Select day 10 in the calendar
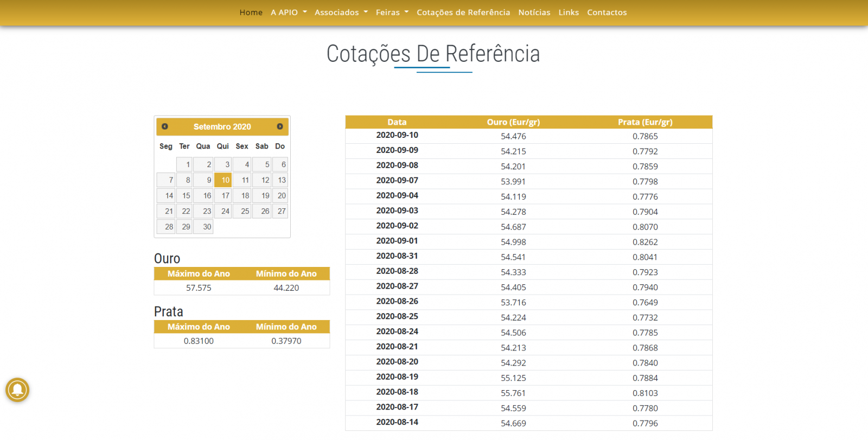This screenshot has height=440, width=868. click(x=223, y=180)
